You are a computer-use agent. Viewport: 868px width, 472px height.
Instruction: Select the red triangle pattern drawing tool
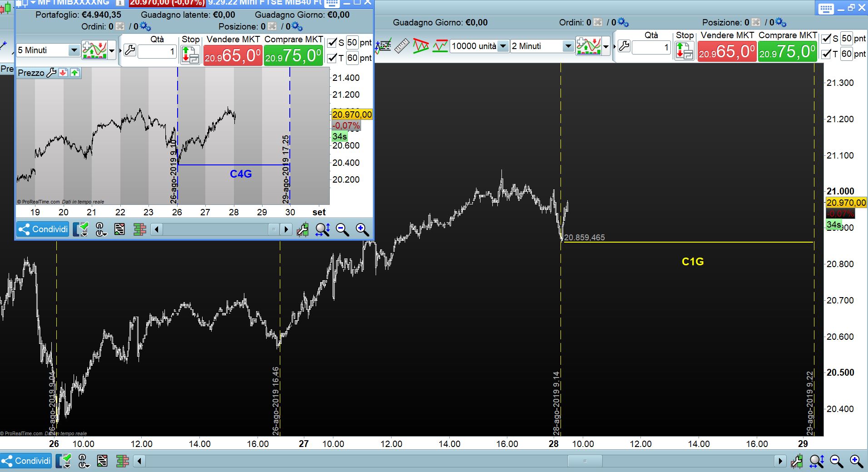[x=421, y=46]
